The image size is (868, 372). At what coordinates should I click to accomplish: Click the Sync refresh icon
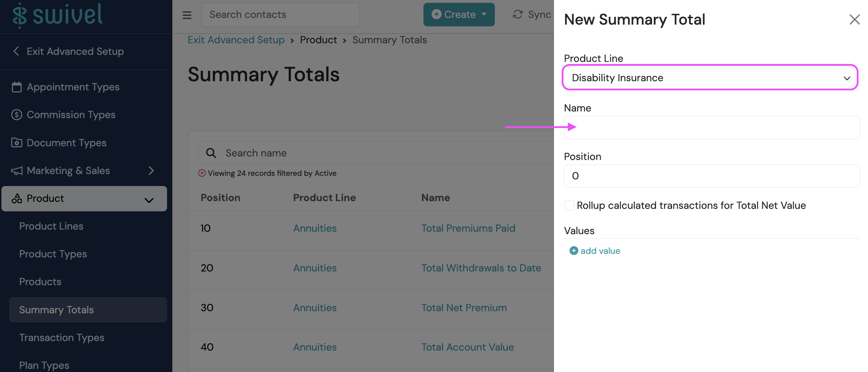pos(518,14)
